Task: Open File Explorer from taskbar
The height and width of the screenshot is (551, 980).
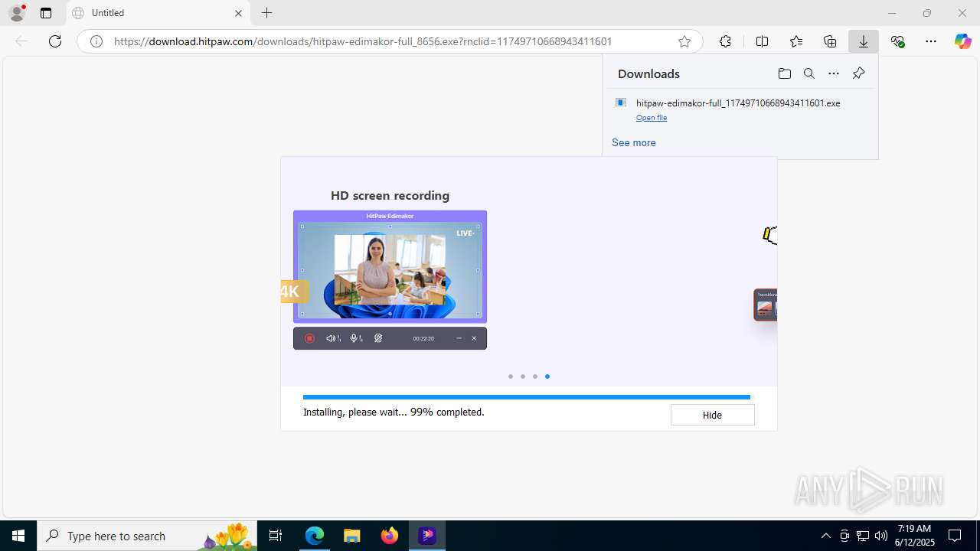Action: coord(351,536)
